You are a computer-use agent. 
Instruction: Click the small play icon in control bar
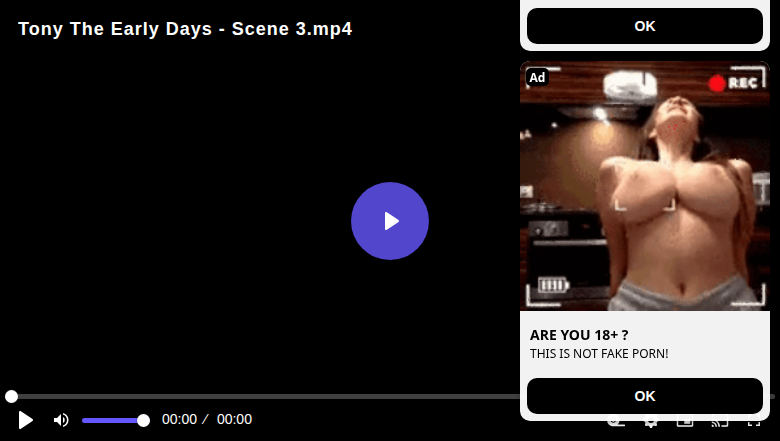25,420
